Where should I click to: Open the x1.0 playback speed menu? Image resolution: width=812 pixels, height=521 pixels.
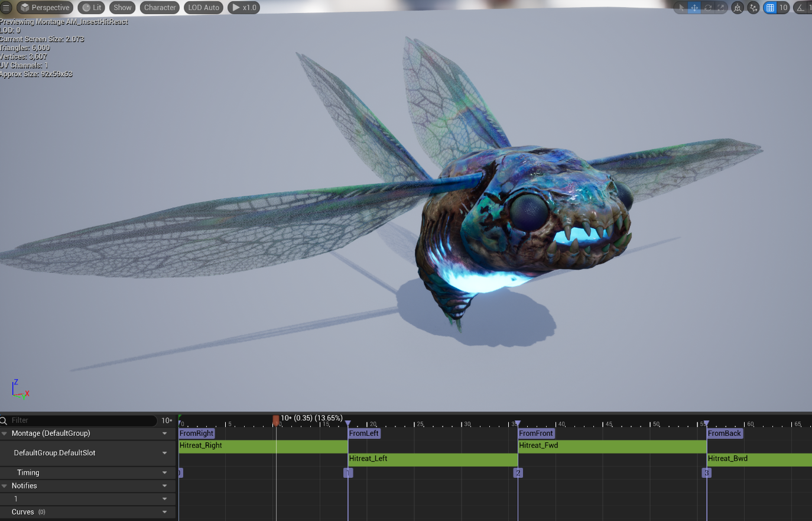(x=243, y=8)
